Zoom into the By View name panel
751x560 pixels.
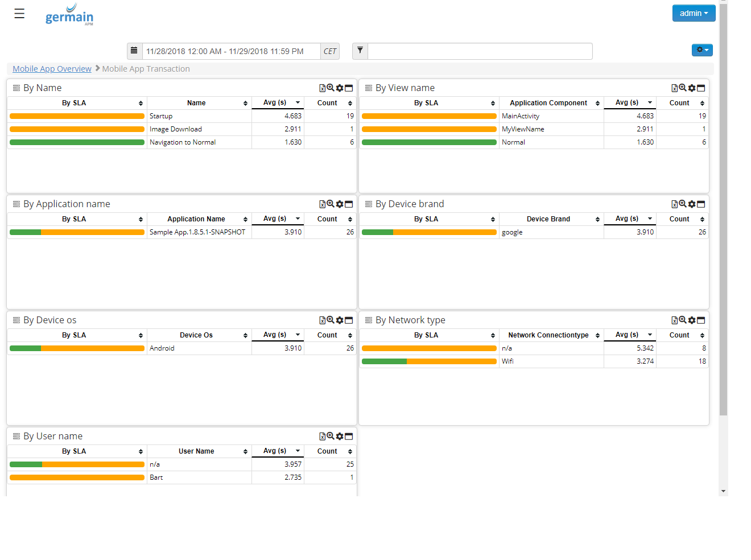click(x=682, y=88)
